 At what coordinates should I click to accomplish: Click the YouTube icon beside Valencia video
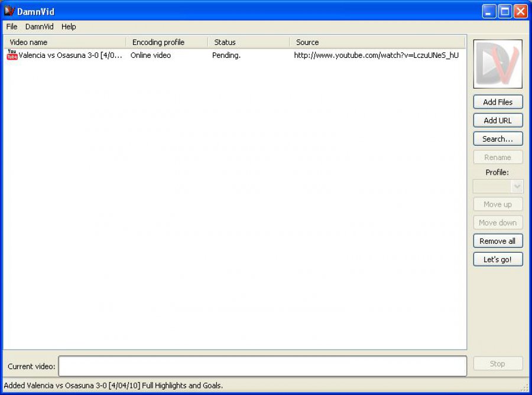click(x=12, y=54)
